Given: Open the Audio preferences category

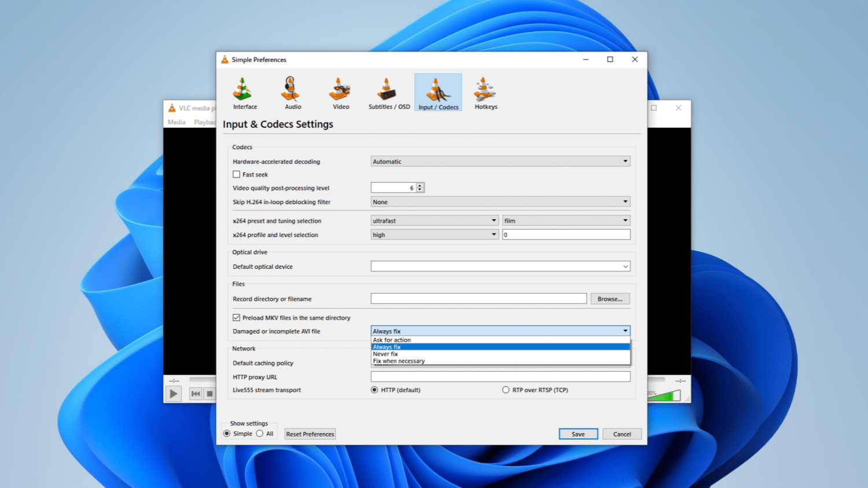Looking at the screenshot, I should pos(293,93).
